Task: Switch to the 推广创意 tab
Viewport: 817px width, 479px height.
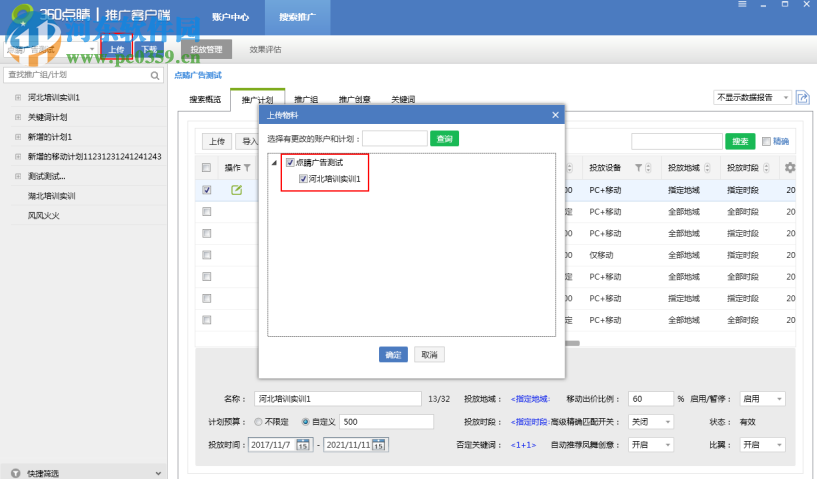Action: (354, 100)
